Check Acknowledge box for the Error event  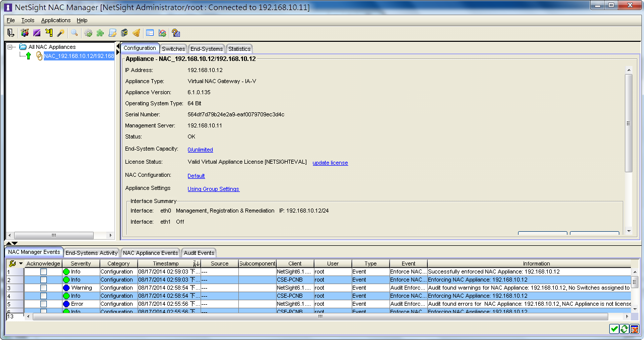[x=43, y=304]
